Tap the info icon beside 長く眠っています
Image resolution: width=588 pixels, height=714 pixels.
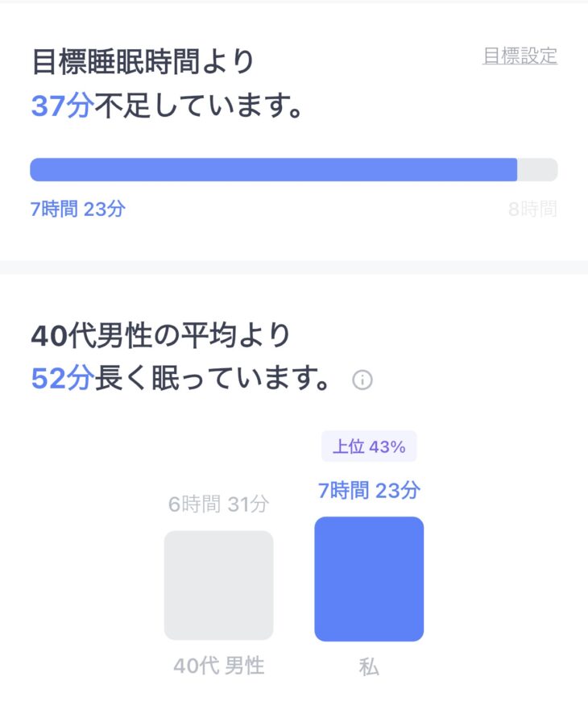click(x=362, y=380)
